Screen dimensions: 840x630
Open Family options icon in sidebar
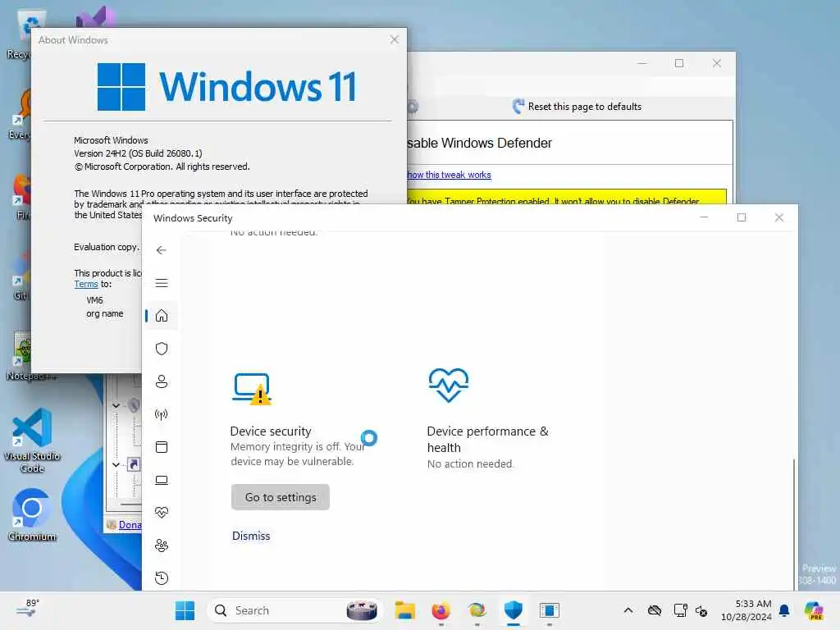click(162, 546)
